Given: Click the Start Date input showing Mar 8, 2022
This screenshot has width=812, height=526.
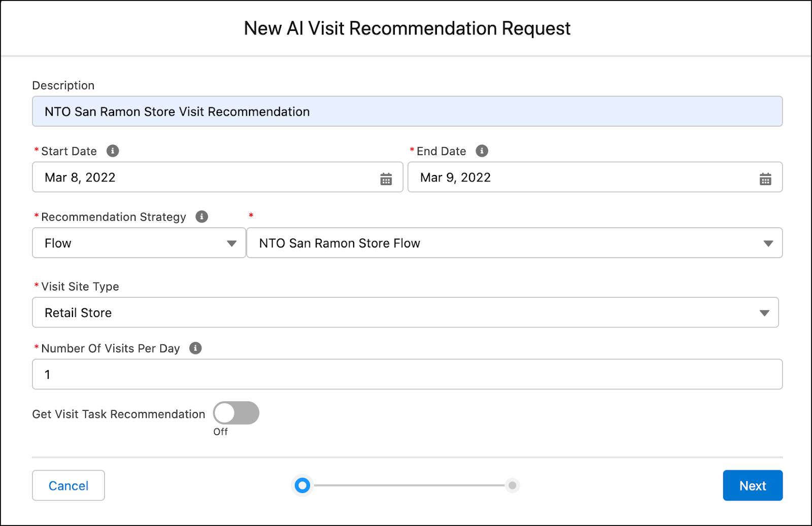Looking at the screenshot, I should [203, 178].
